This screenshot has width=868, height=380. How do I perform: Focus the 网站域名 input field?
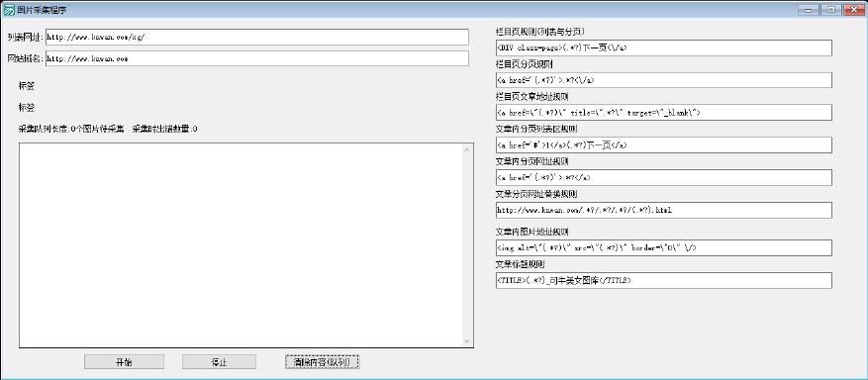(257, 58)
